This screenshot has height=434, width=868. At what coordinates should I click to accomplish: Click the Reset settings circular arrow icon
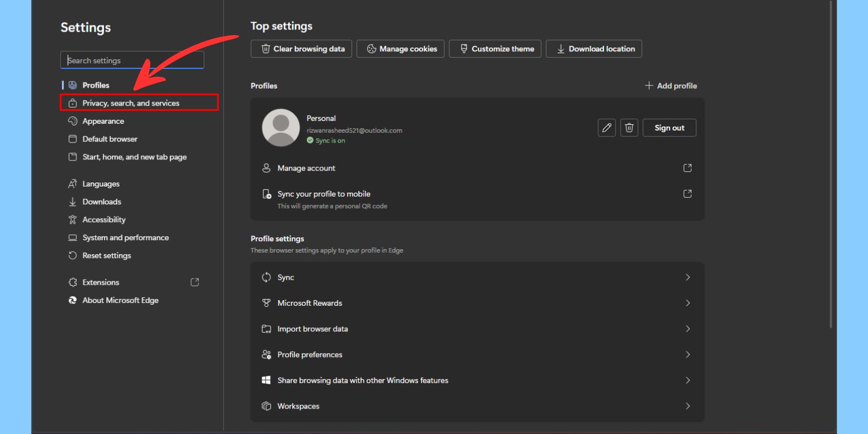click(72, 255)
